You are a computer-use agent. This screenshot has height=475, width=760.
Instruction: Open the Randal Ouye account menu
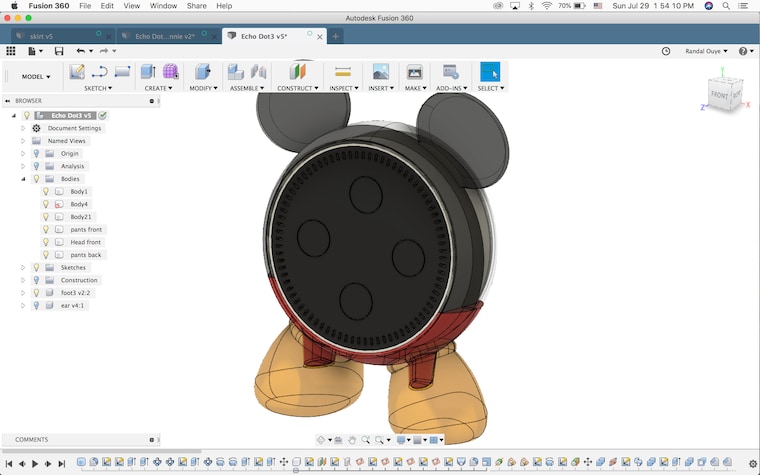click(x=706, y=51)
